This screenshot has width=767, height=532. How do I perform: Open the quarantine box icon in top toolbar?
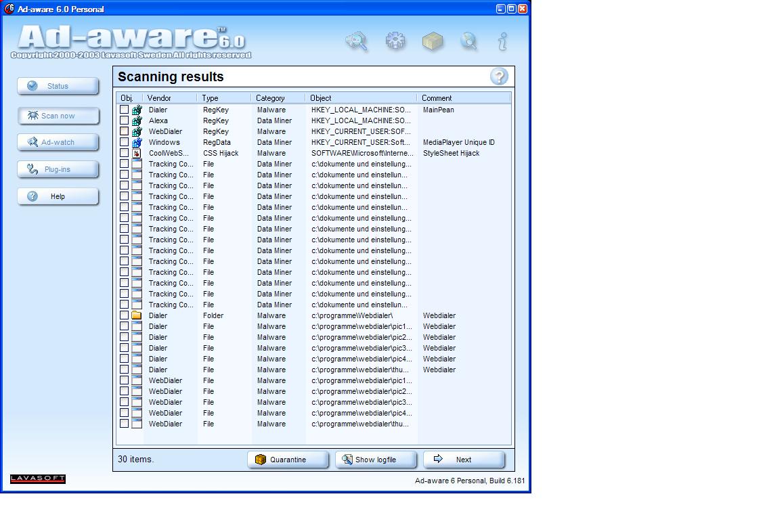(433, 41)
